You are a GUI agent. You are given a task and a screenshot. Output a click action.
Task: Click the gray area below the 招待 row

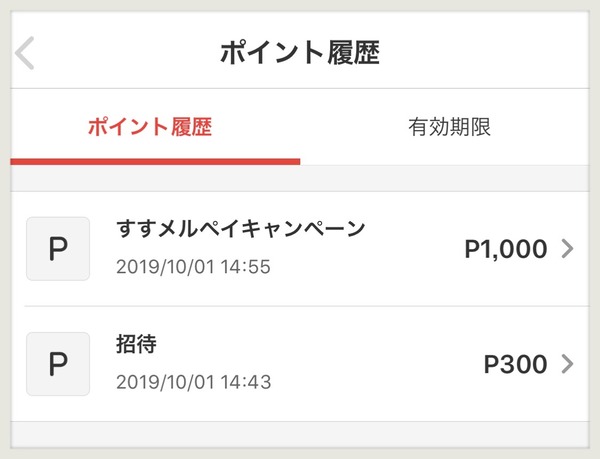tap(300, 434)
